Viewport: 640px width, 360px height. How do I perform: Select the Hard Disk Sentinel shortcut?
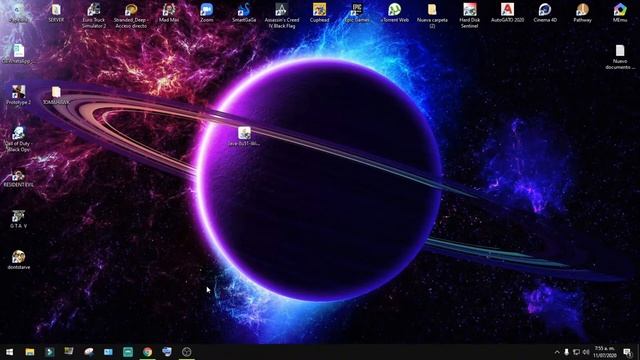(x=470, y=16)
